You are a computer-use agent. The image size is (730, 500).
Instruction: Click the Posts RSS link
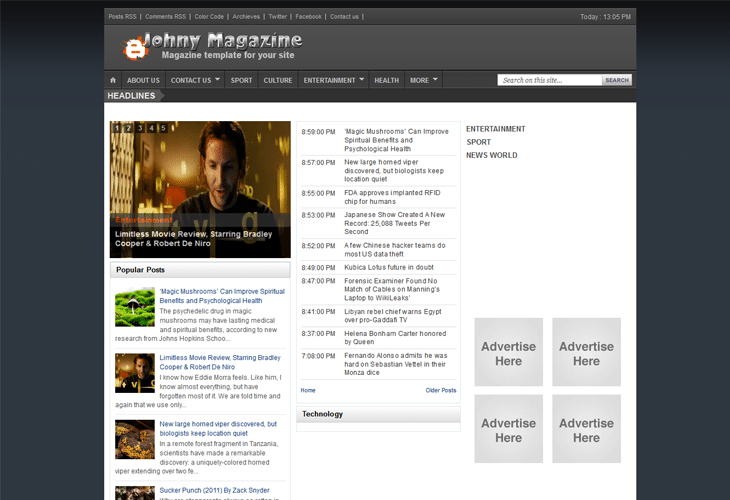(x=122, y=17)
